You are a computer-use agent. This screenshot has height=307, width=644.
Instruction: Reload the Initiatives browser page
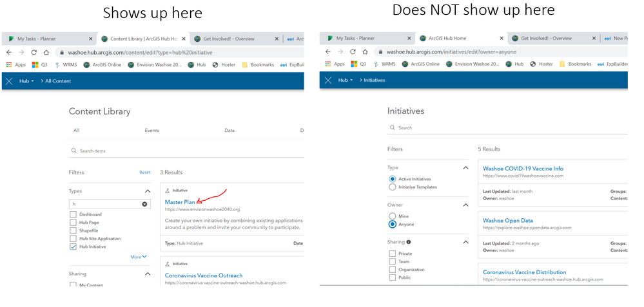[353, 51]
